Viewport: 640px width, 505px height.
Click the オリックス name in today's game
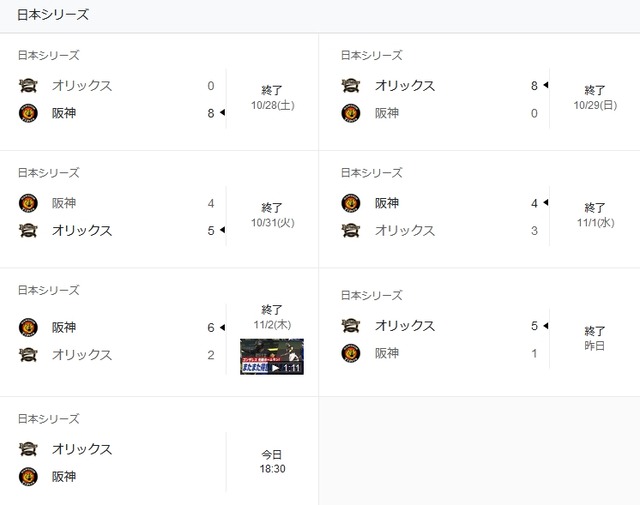click(x=82, y=449)
